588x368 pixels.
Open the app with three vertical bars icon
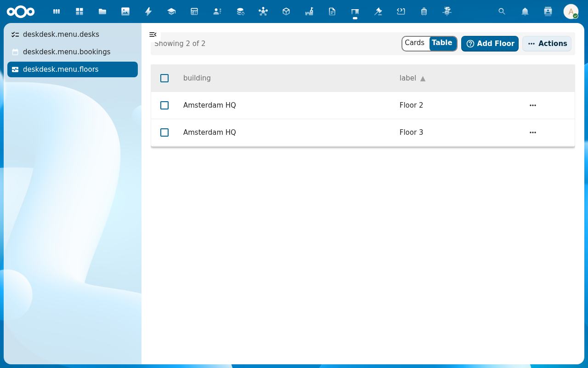57,11
